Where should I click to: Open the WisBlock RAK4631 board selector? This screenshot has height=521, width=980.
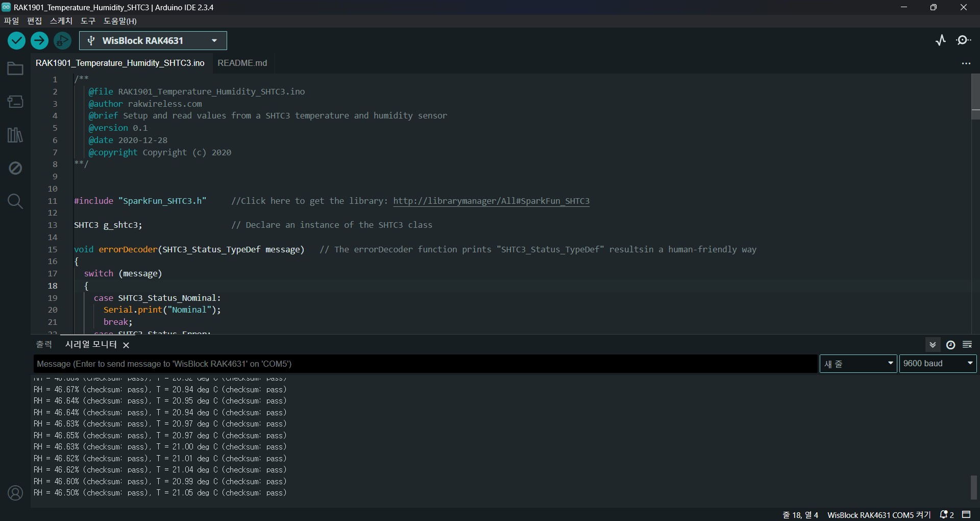(153, 40)
